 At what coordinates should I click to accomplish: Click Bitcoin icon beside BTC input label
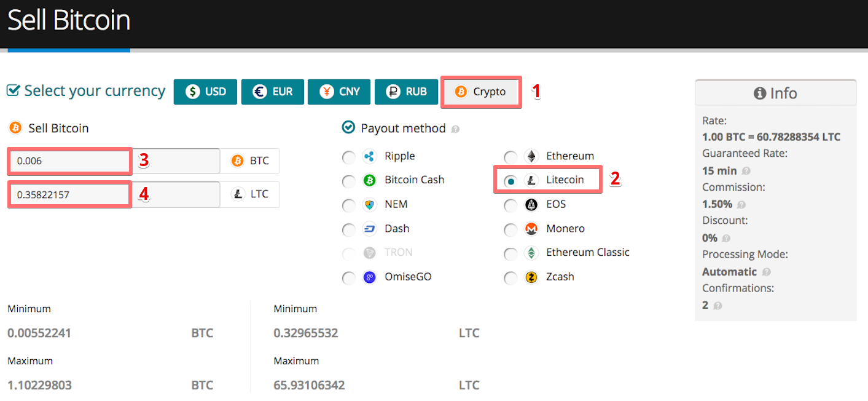[x=237, y=161]
